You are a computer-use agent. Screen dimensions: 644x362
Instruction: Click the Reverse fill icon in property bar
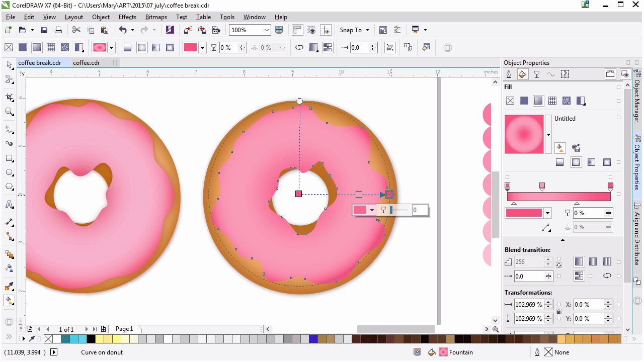point(299,48)
